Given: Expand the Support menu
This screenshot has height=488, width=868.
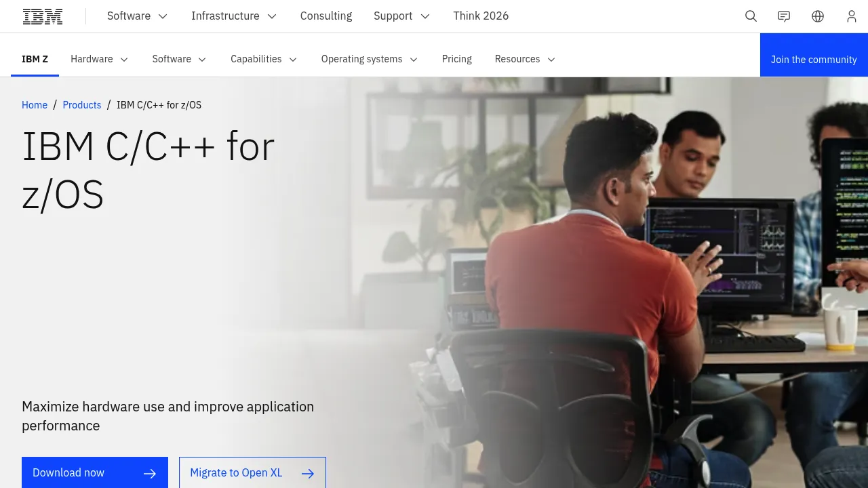Looking at the screenshot, I should pos(401,16).
